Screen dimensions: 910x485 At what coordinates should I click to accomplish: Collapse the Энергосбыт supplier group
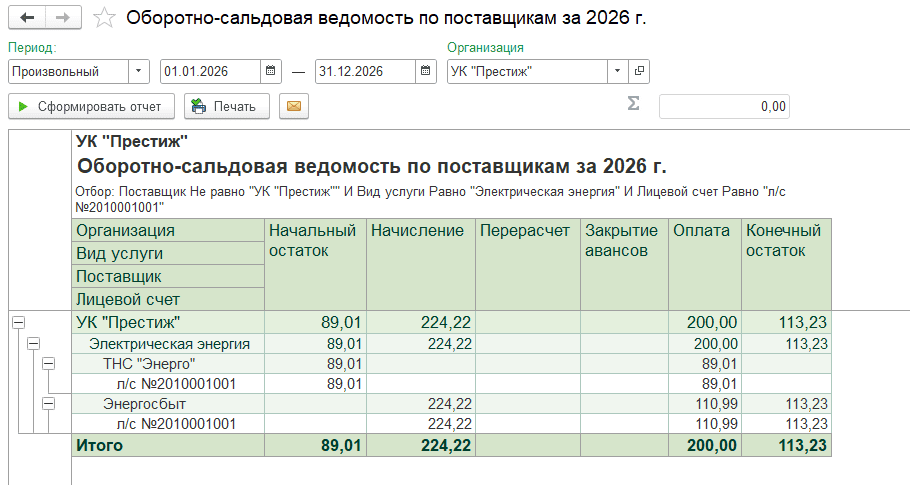tap(48, 403)
